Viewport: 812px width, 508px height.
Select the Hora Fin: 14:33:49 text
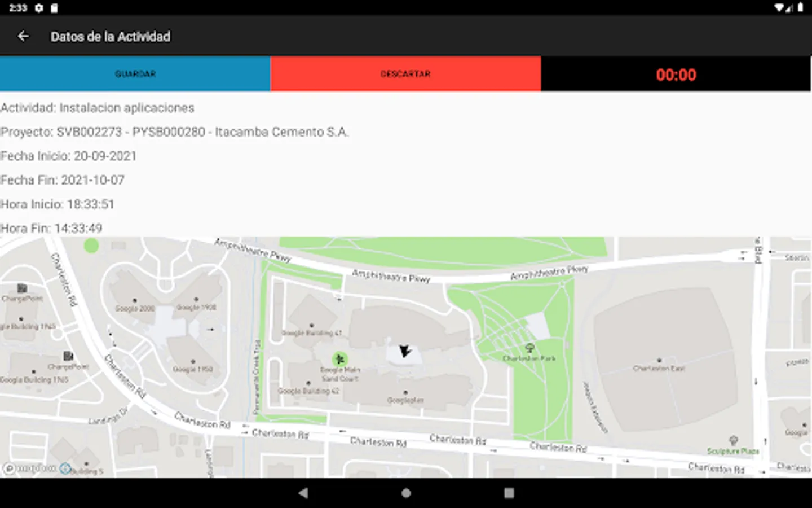(51, 229)
